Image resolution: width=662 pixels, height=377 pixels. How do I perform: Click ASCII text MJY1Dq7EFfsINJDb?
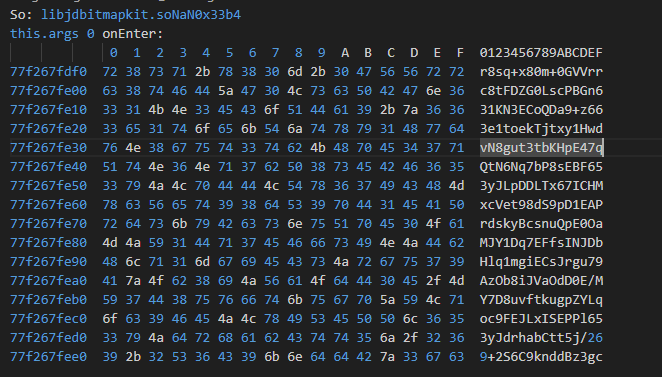coord(541,243)
